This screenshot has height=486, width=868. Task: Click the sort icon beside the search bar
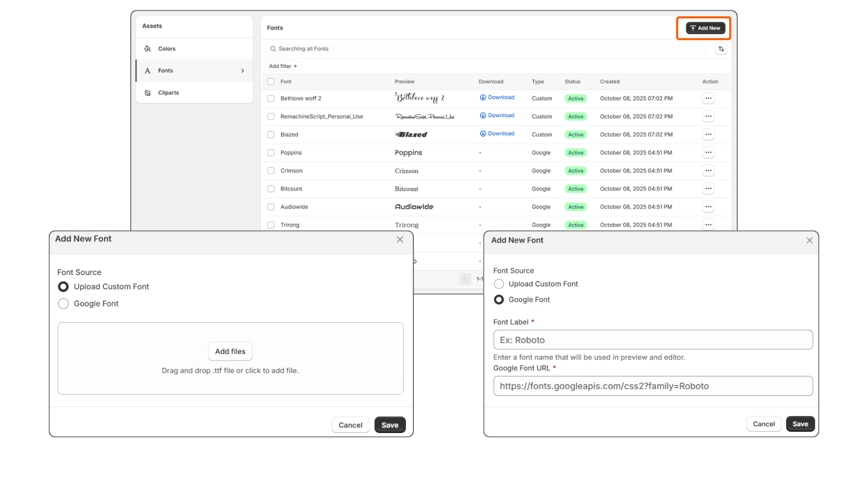(721, 49)
